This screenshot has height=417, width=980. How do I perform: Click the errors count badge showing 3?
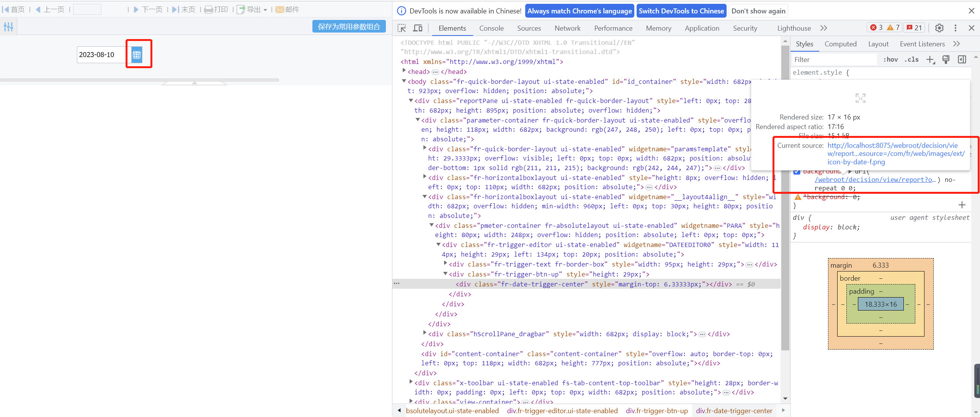point(877,28)
